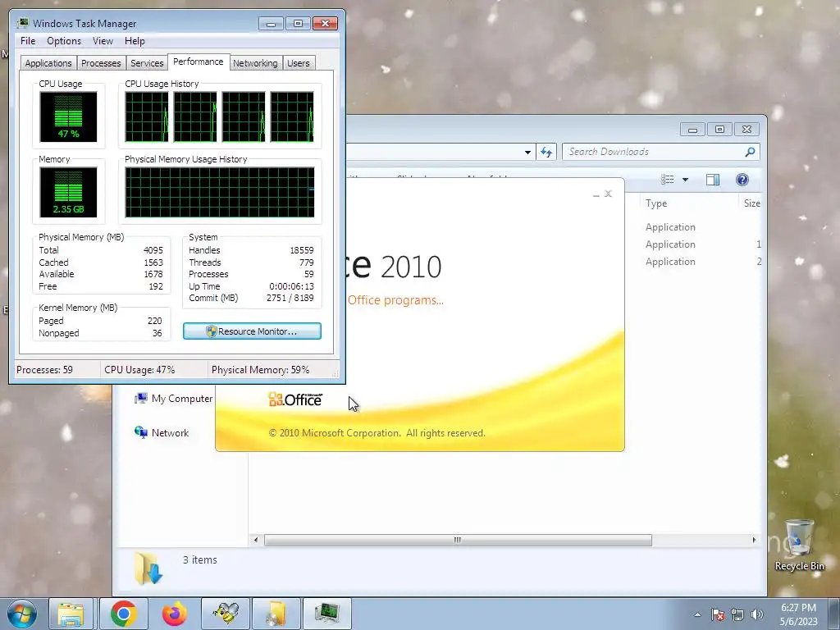Click the Task Manager title bar icon
Viewport: 840px width, 630px height.
click(22, 23)
